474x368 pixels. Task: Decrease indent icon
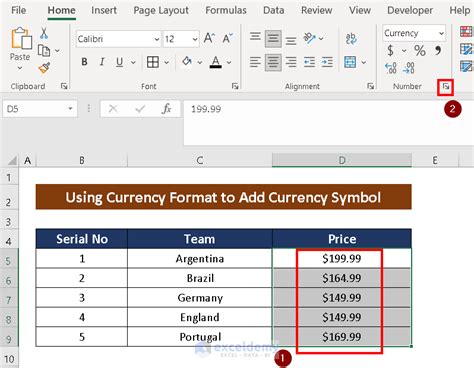[309, 62]
